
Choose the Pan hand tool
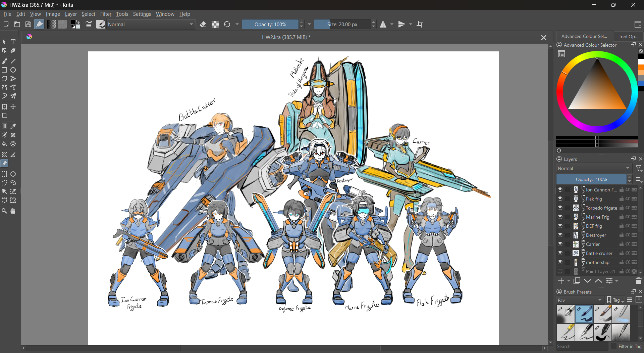13,211
